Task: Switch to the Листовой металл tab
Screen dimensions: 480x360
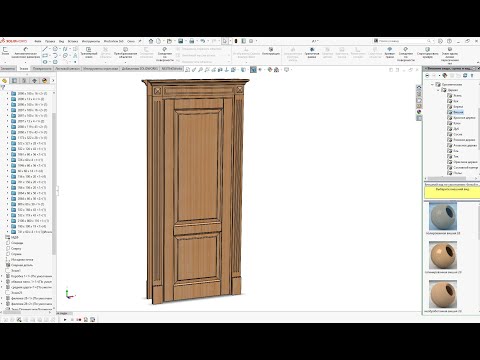Action: coord(67,68)
